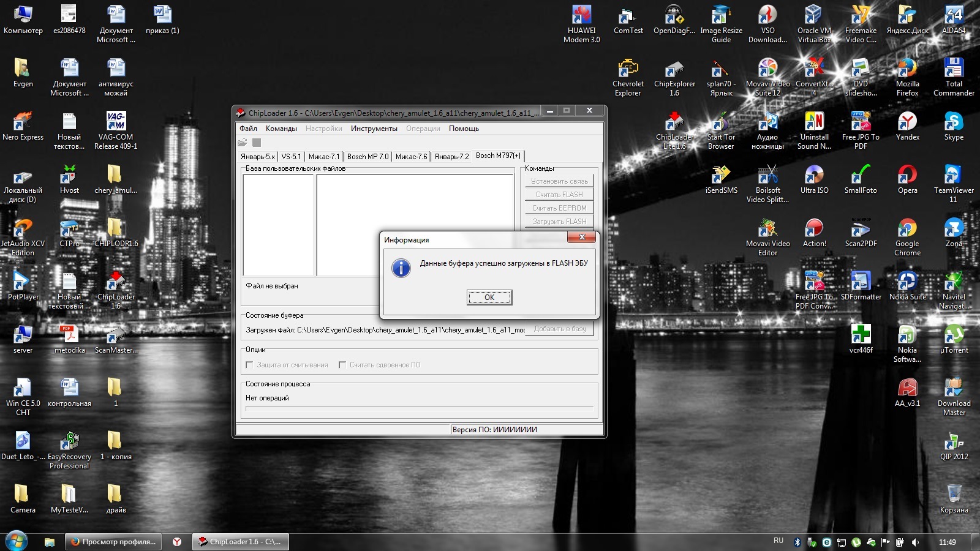Select the Google Chrome desktop icon

point(907,237)
